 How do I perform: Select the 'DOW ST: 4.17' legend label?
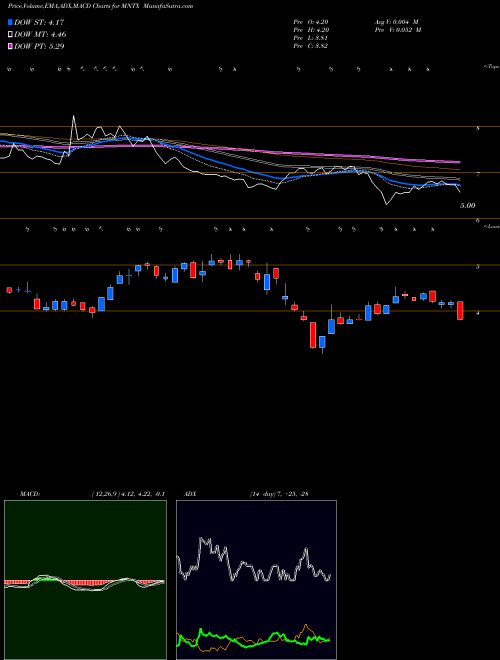pos(39,22)
